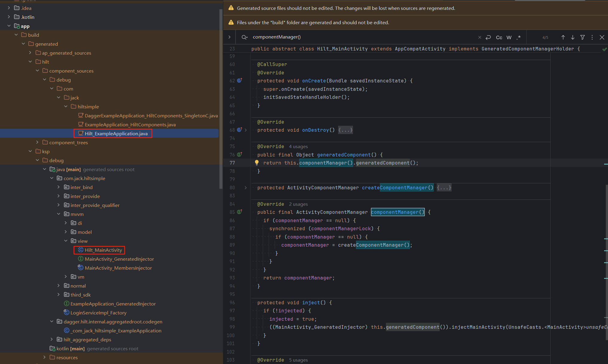Show the replace field via the chevron

(229, 37)
